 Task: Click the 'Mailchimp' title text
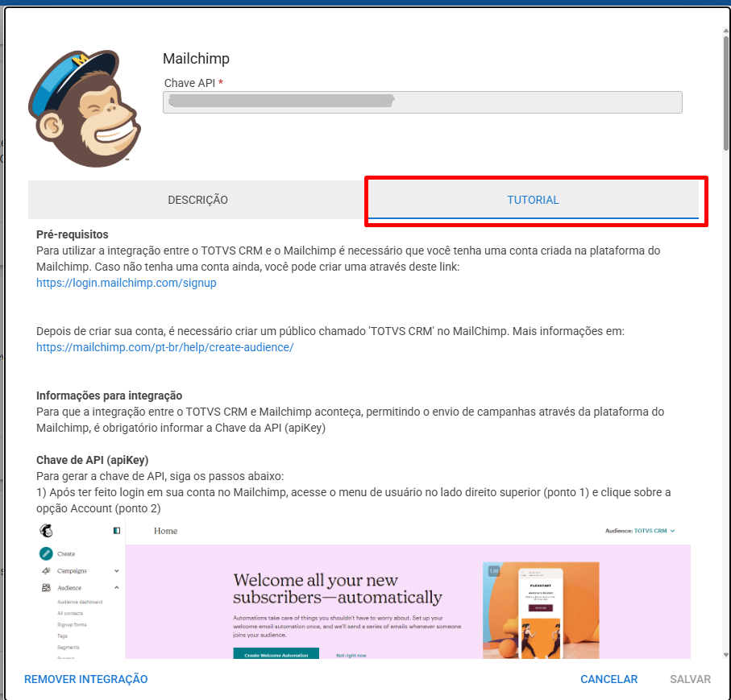coord(197,59)
